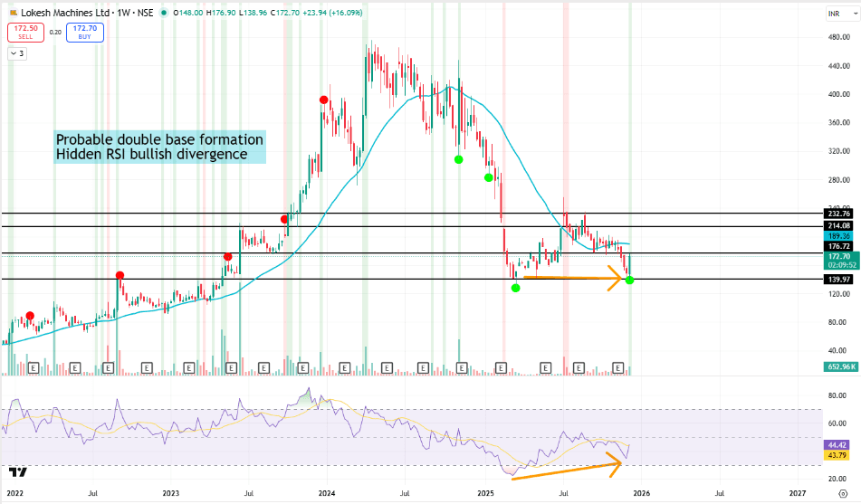Click the yellow 43.79 RSI average label
861x504 pixels.
pos(837,455)
